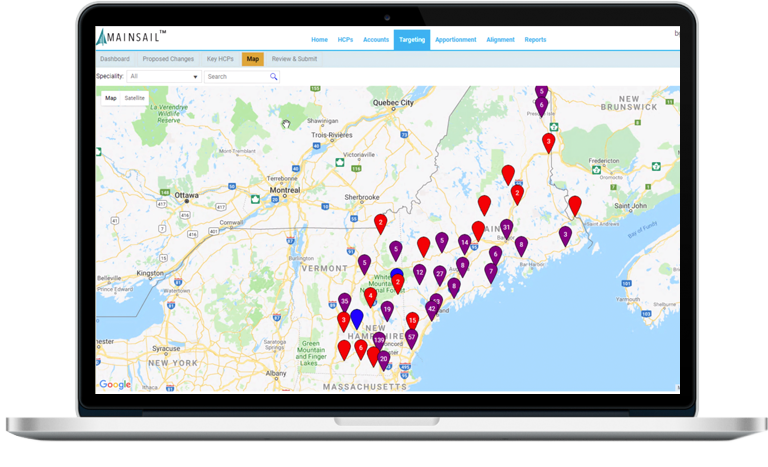Click the search magnifier icon
The height and width of the screenshot is (467, 768).
click(273, 76)
